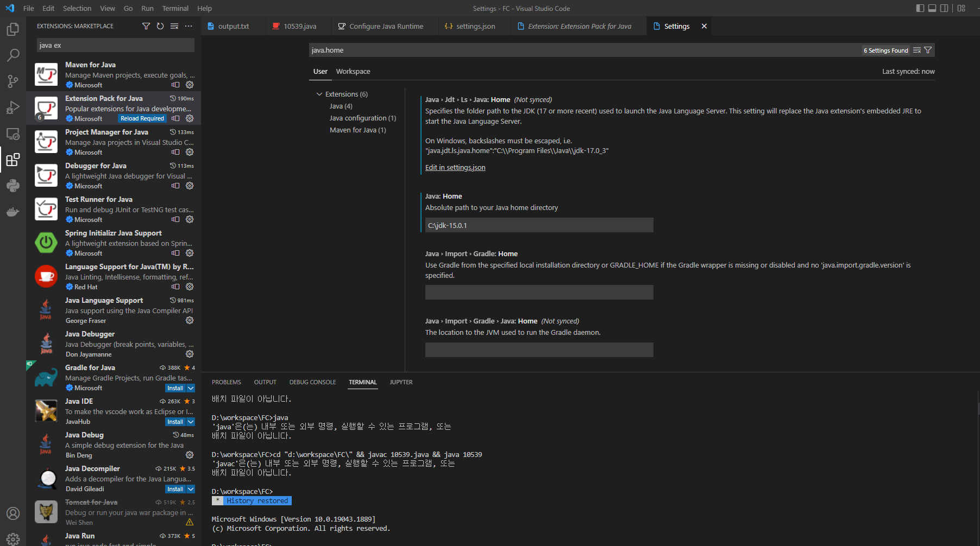The image size is (980, 546).
Task: Open Java IDE install dropdown arrow
Action: (191, 422)
